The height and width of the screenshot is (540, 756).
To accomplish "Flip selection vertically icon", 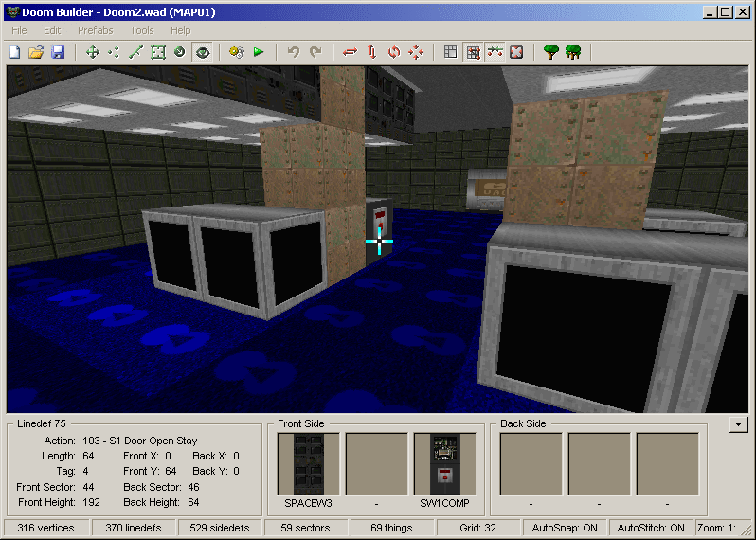I will point(371,52).
